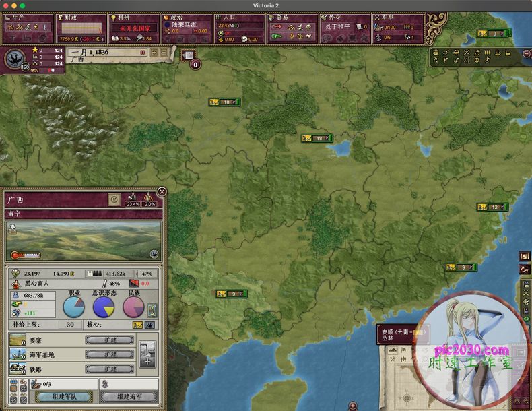Open the 贸易 trade tab

click(x=292, y=28)
